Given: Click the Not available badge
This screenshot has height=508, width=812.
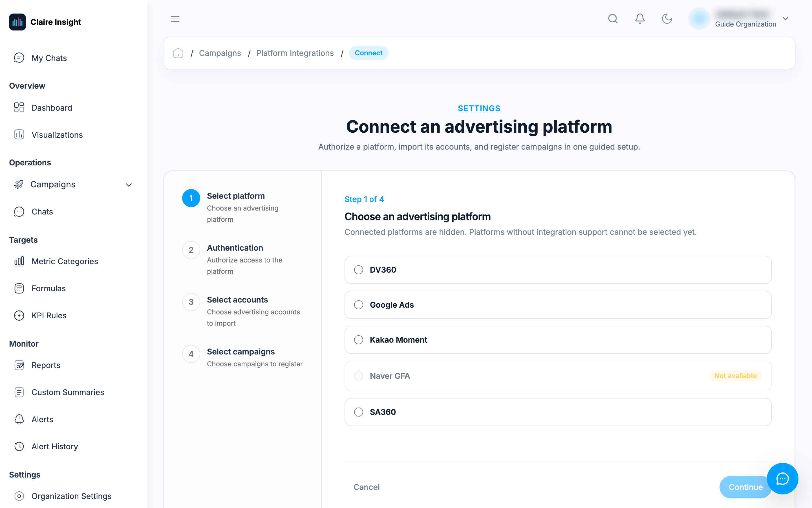Looking at the screenshot, I should coord(735,376).
